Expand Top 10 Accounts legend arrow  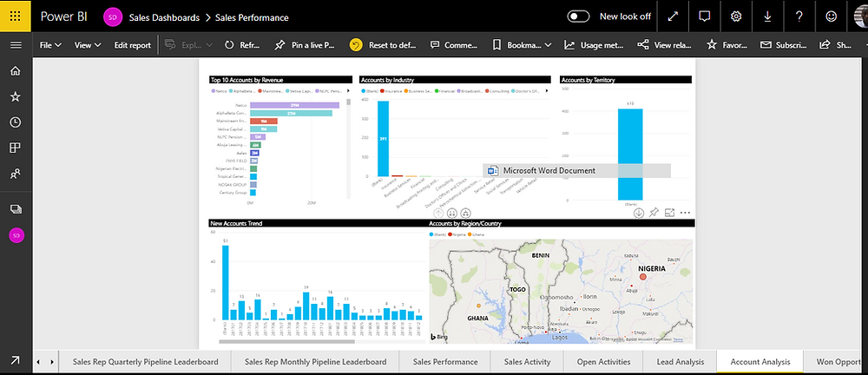coord(348,90)
